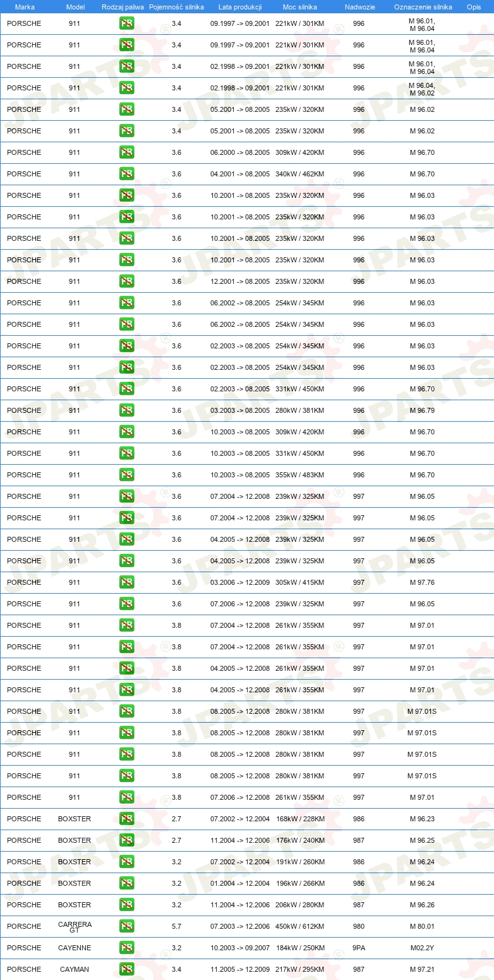Click the fuel icon in the Cayman row
Viewport: 494px width, 980px height.
[126, 969]
